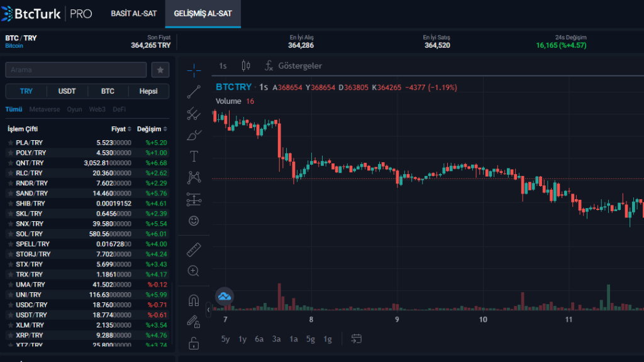This screenshot has width=644, height=362.
Task: Toggle stay in drawing mode
Action: 194,321
